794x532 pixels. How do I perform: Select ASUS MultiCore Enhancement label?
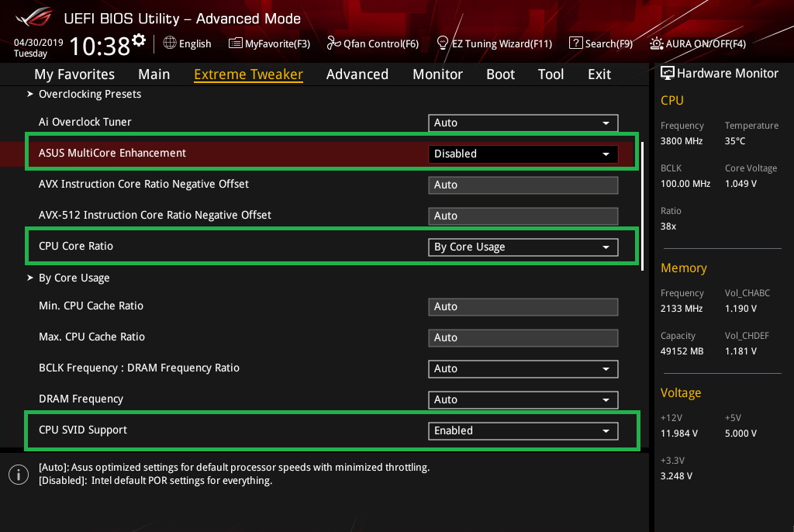pyautogui.click(x=112, y=153)
